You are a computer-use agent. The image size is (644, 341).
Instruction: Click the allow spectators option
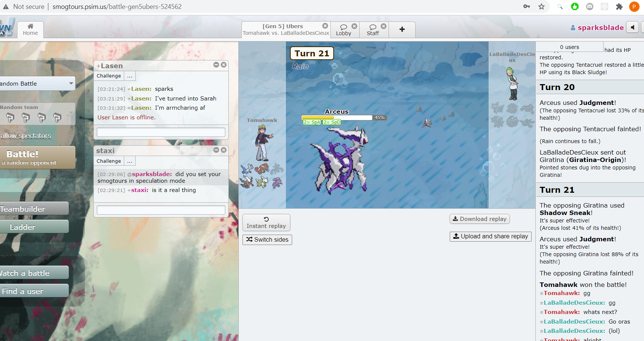pyautogui.click(x=26, y=136)
